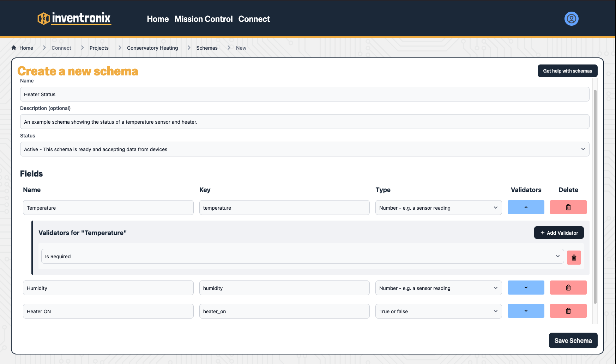Collapse the Temperature validators panel

(x=526, y=208)
